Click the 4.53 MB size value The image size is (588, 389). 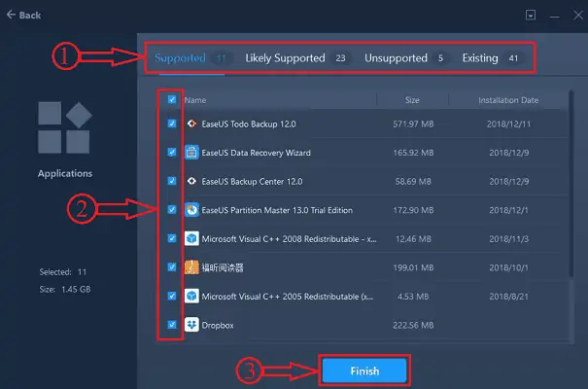[x=413, y=297]
